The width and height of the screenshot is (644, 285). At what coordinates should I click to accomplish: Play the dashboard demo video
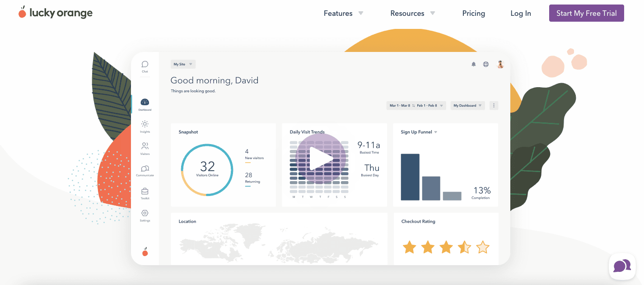coord(321,158)
